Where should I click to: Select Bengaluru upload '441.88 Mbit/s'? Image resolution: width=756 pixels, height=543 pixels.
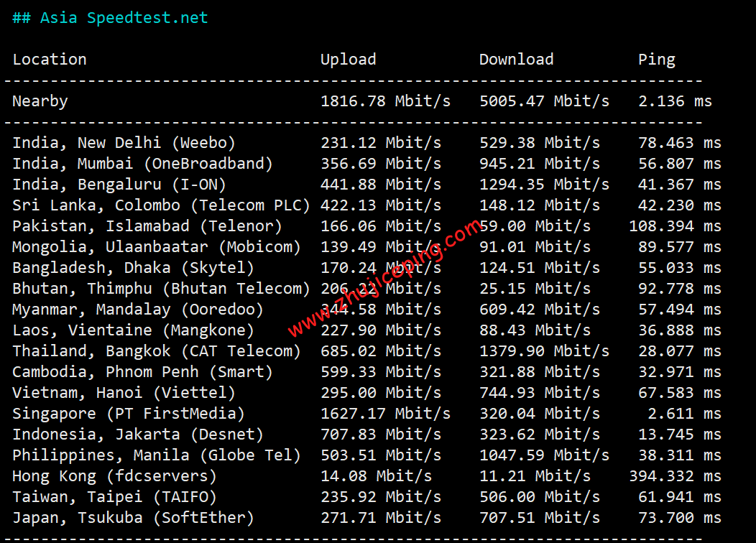381,185
